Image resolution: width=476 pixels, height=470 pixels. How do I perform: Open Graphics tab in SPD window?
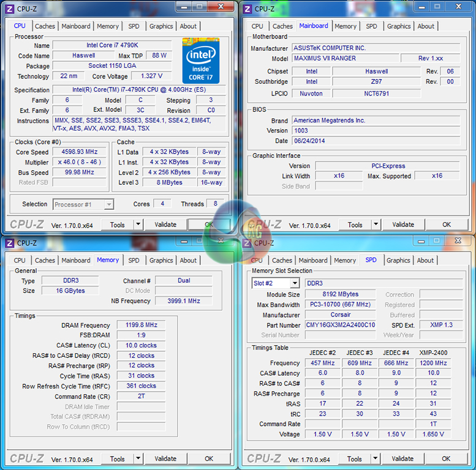click(398, 261)
